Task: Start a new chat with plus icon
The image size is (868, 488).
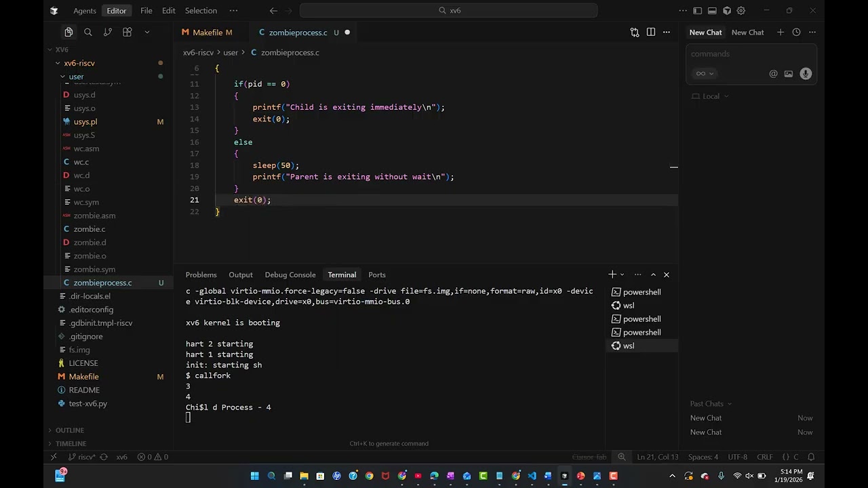Action: pos(781,32)
